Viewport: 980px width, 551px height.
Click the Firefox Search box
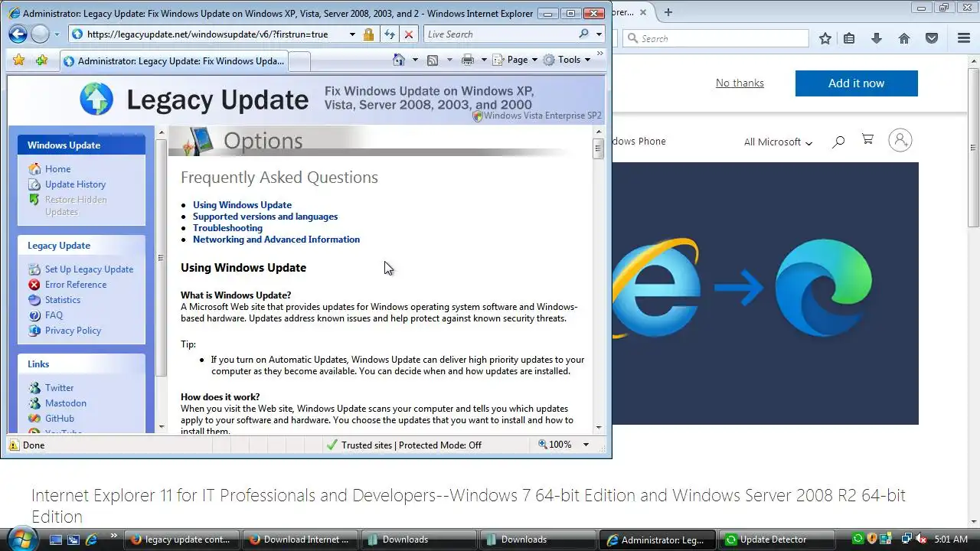point(716,38)
